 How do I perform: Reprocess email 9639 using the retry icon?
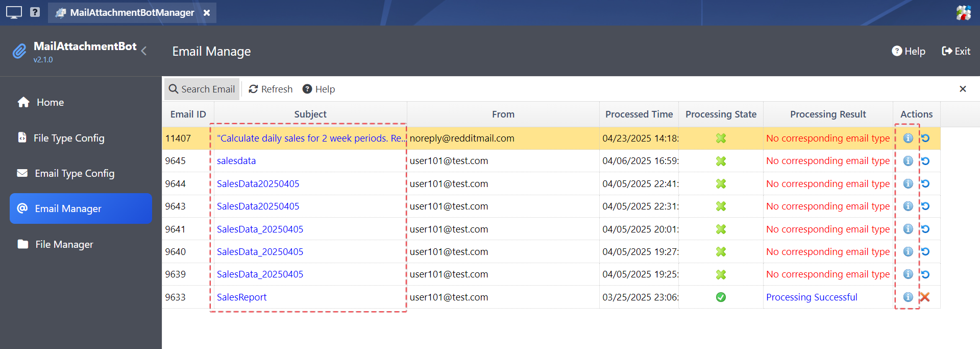tap(925, 274)
